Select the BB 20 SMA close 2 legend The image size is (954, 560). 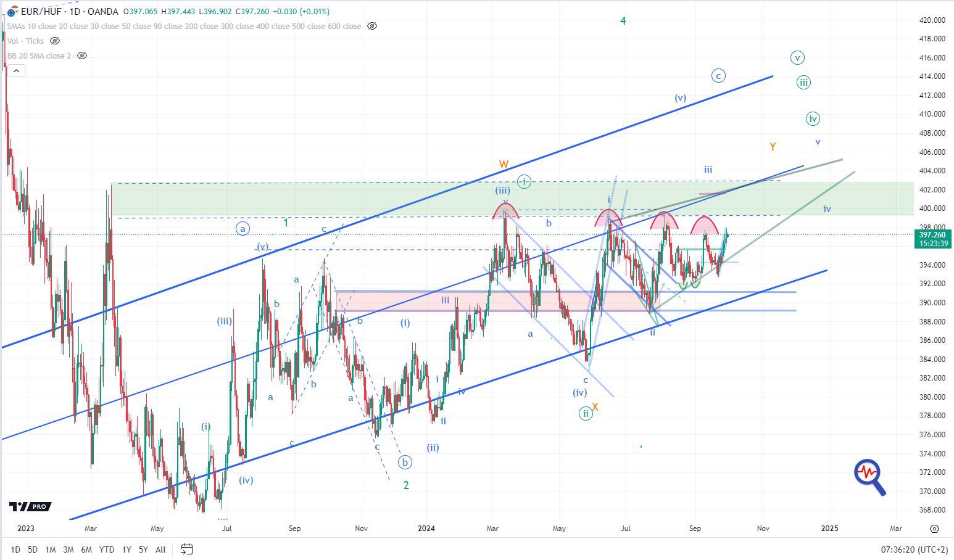pos(39,56)
